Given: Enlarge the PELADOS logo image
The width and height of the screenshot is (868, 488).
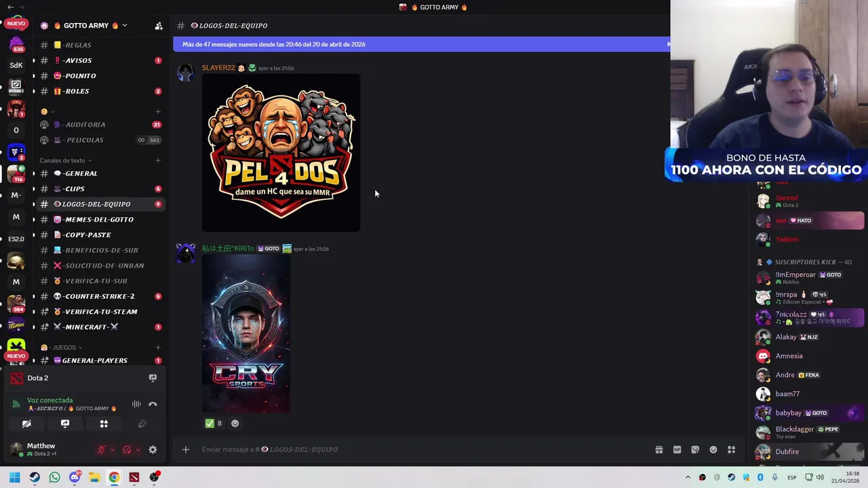Looking at the screenshot, I should [x=281, y=152].
